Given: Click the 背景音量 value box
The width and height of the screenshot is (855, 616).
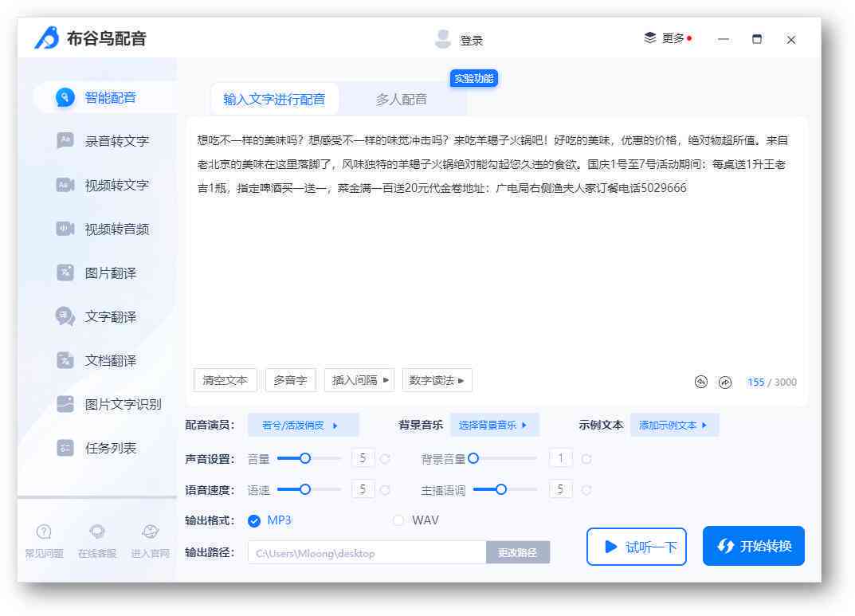Looking at the screenshot, I should [x=560, y=458].
